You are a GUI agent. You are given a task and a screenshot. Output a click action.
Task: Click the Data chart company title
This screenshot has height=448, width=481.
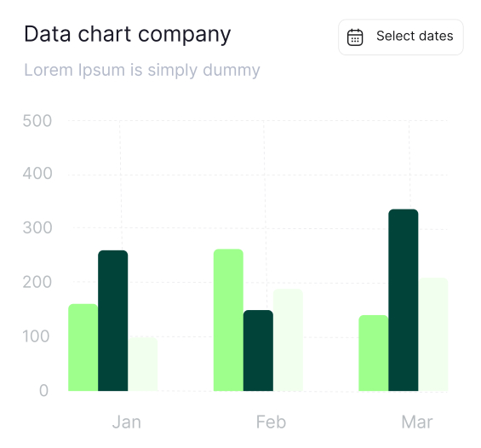(x=128, y=34)
